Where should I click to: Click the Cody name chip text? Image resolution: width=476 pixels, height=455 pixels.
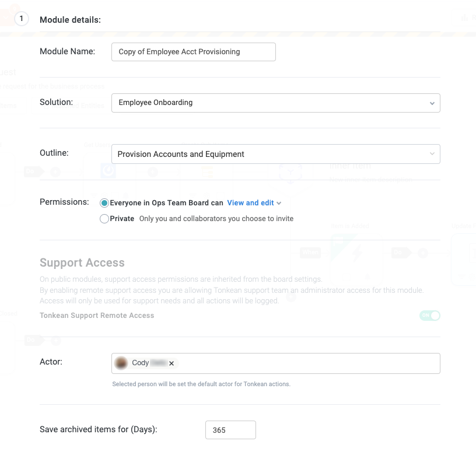tap(141, 363)
